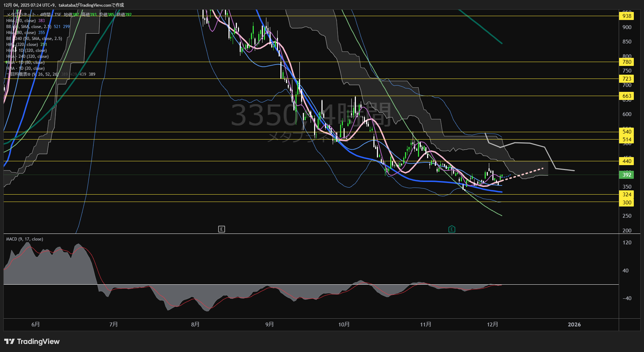This screenshot has width=644, height=352.
Task: Click the 663 yellow price label
Action: pos(626,96)
